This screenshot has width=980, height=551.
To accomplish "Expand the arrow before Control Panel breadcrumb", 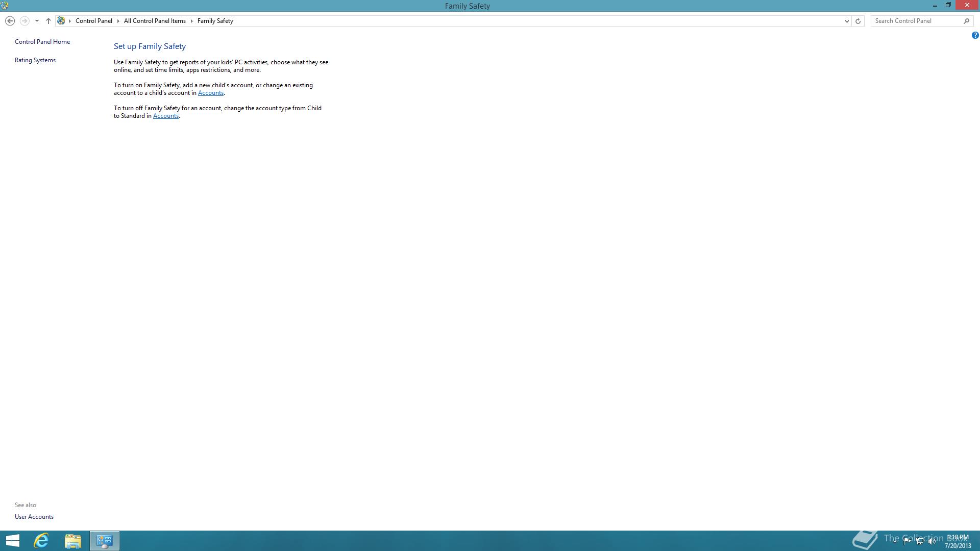I will point(70,21).
